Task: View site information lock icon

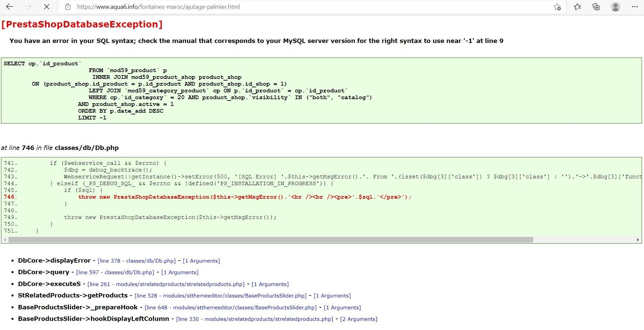Action: [68, 7]
